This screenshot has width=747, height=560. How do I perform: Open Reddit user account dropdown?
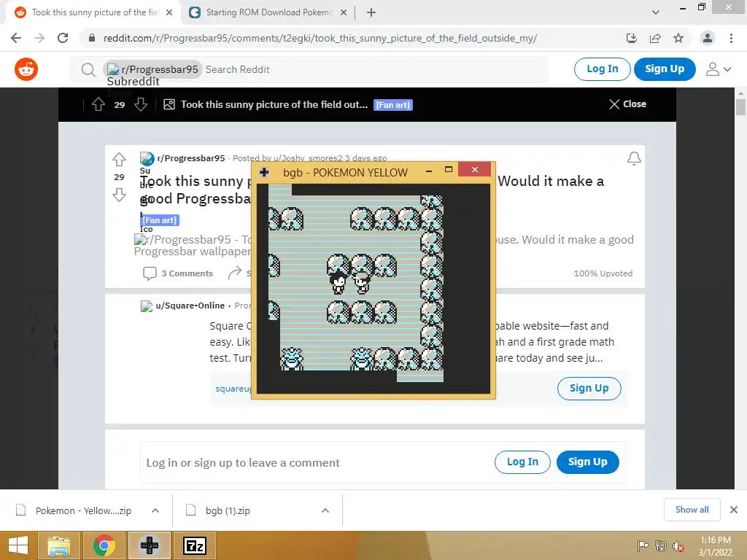coord(719,69)
